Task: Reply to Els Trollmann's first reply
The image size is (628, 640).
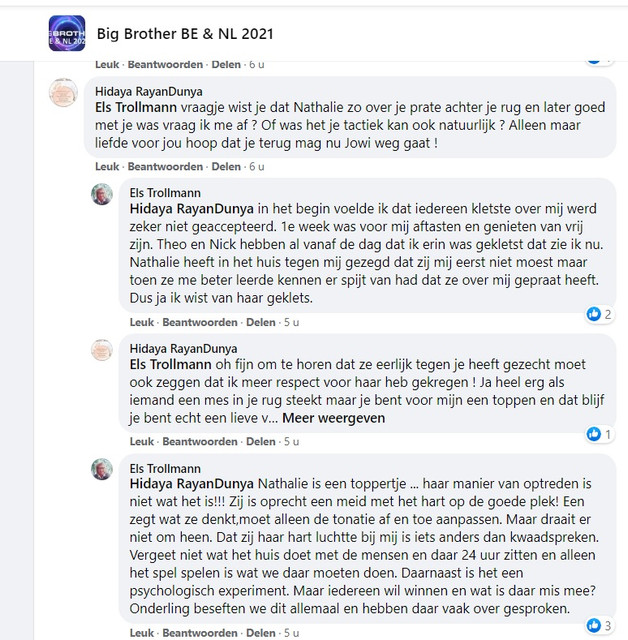Action: click(200, 322)
